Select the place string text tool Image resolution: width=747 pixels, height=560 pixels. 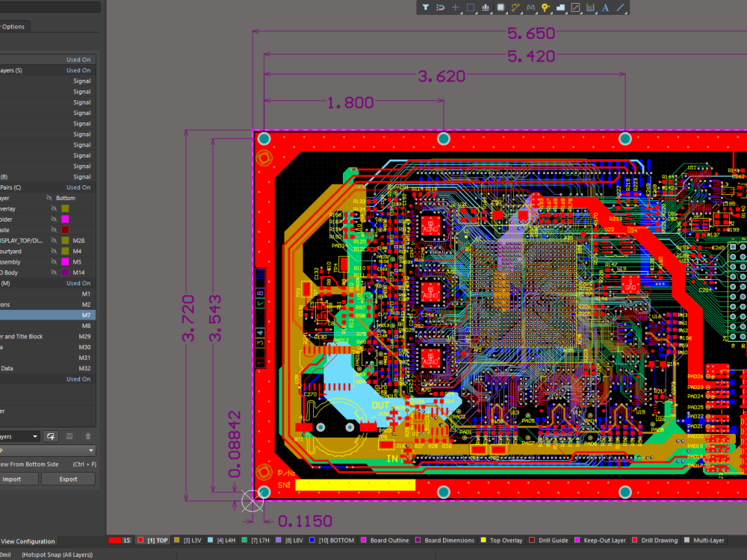coord(604,7)
